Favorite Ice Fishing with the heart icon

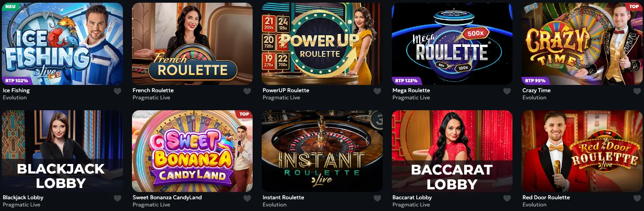point(118,91)
